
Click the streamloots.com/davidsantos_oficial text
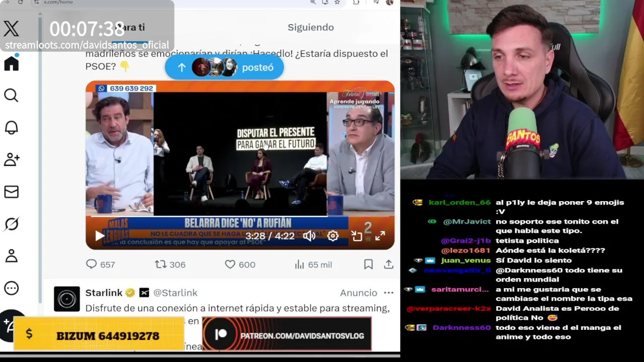pos(87,45)
